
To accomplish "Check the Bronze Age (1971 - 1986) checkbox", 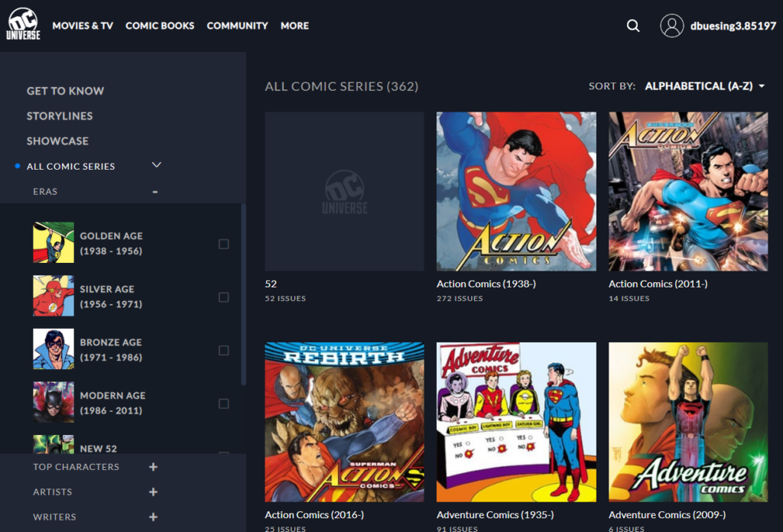I will click(x=224, y=350).
